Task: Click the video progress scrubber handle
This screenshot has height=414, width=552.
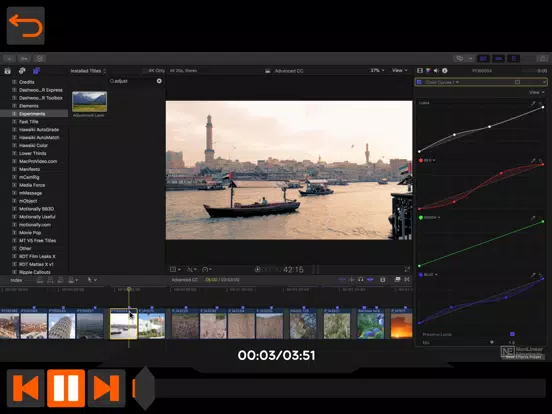Action: click(x=144, y=388)
